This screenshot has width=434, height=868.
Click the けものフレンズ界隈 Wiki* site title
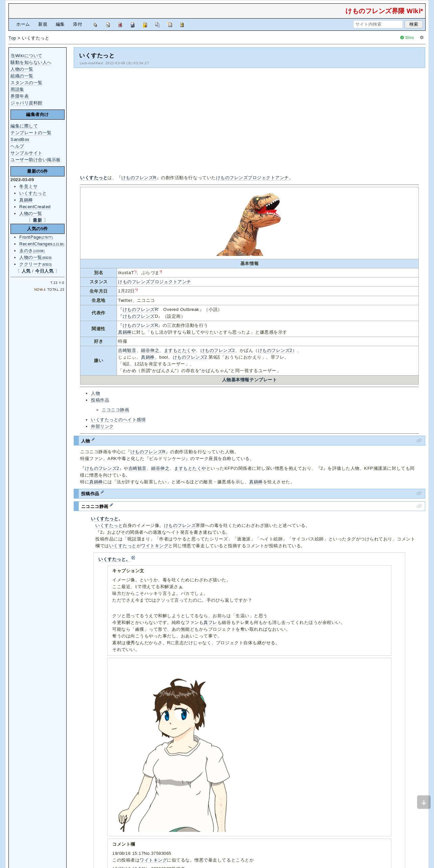384,11
